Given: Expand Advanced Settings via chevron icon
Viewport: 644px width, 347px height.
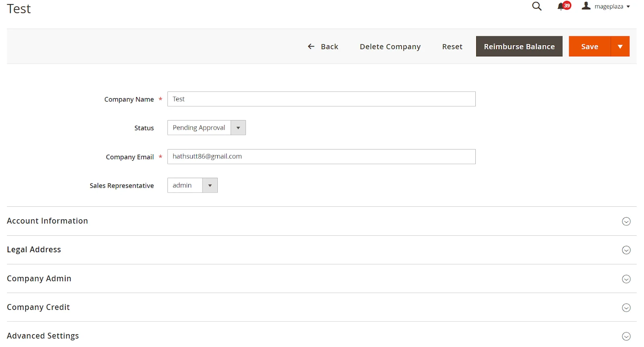Looking at the screenshot, I should [x=626, y=337].
